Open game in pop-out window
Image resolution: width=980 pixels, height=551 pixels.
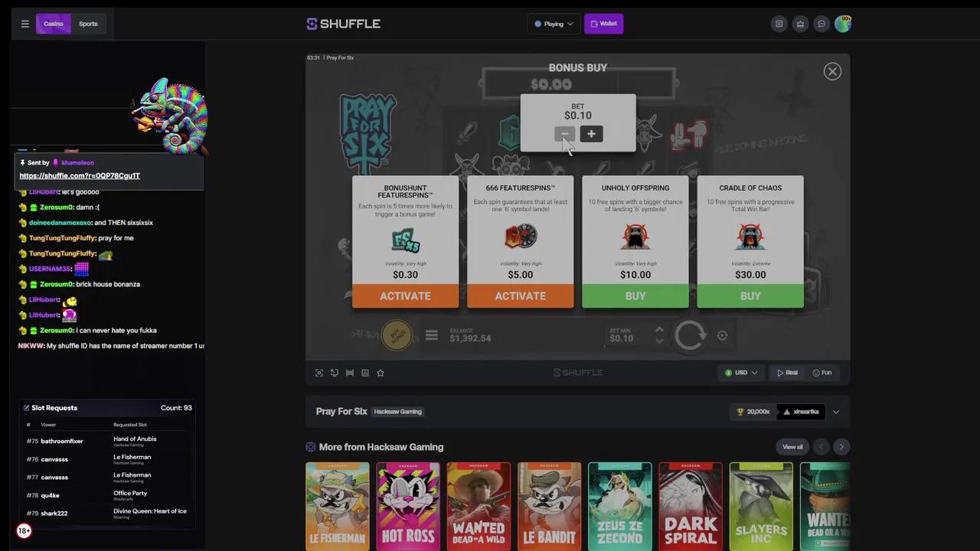click(335, 373)
